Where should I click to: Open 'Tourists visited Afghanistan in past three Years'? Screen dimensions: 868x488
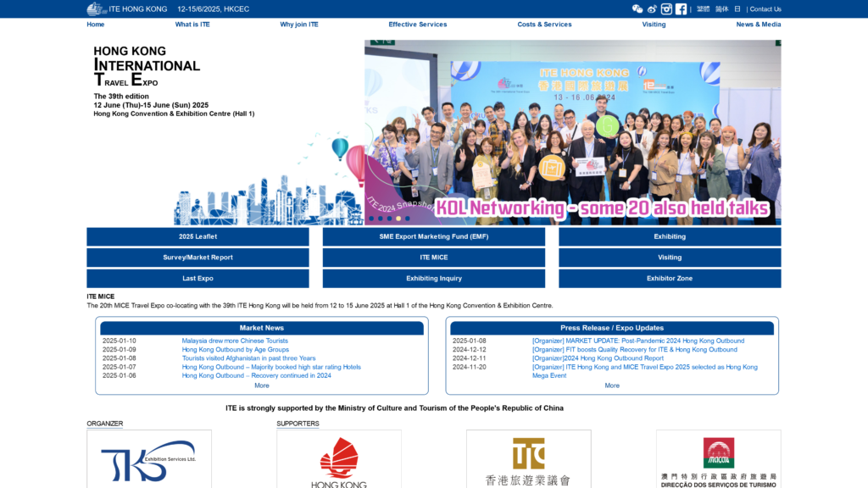248,358
